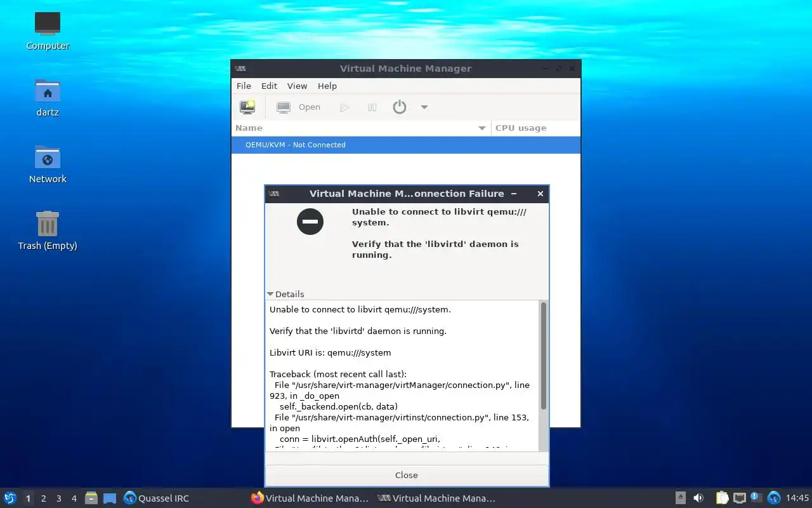Switch to workspace 1
The image size is (812, 508).
click(x=28, y=498)
